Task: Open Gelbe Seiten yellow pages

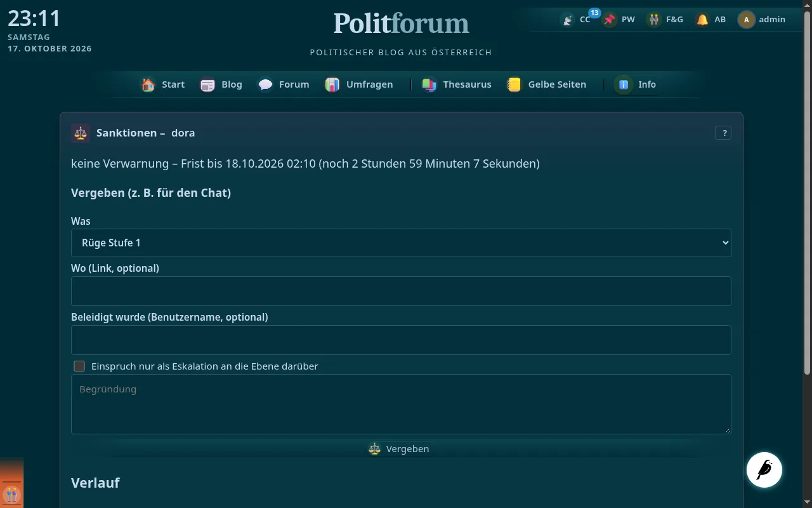Action: (546, 84)
